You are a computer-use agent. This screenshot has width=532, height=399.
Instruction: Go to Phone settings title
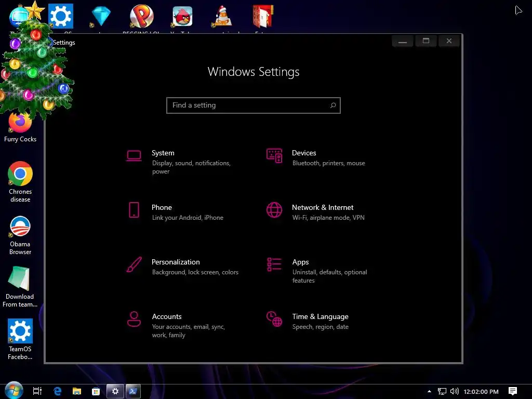coord(162,208)
